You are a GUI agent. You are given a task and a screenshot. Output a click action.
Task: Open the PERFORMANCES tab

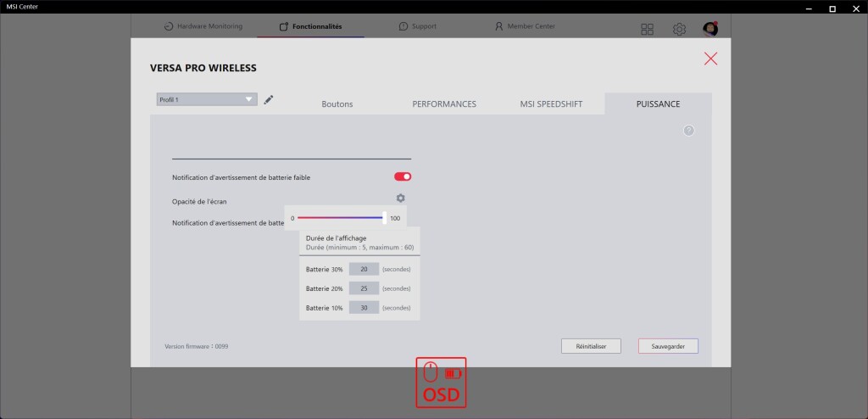click(x=444, y=104)
